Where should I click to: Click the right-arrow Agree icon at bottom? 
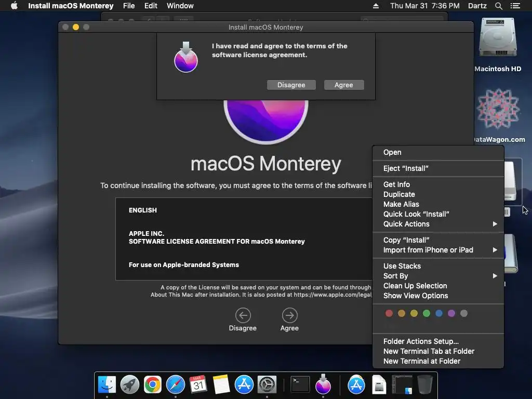click(x=290, y=315)
